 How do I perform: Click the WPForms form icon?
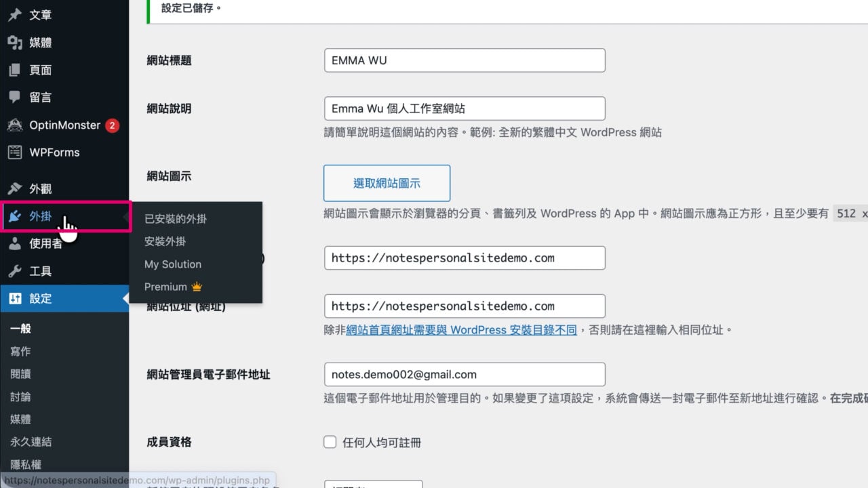15,152
